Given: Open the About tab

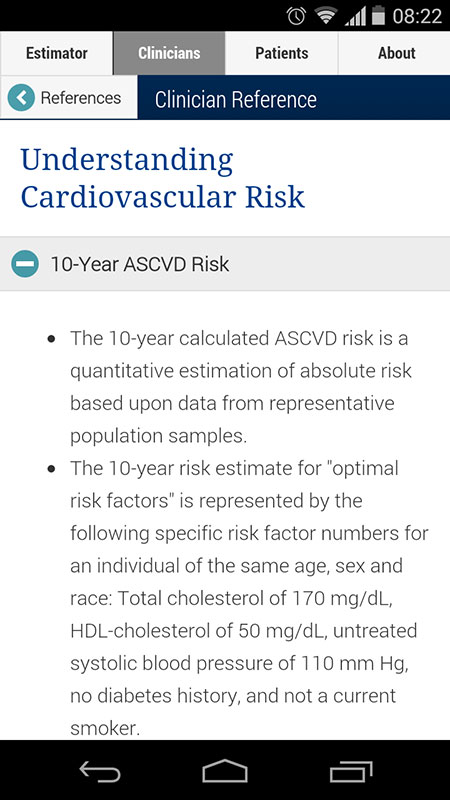Looking at the screenshot, I should 394,53.
